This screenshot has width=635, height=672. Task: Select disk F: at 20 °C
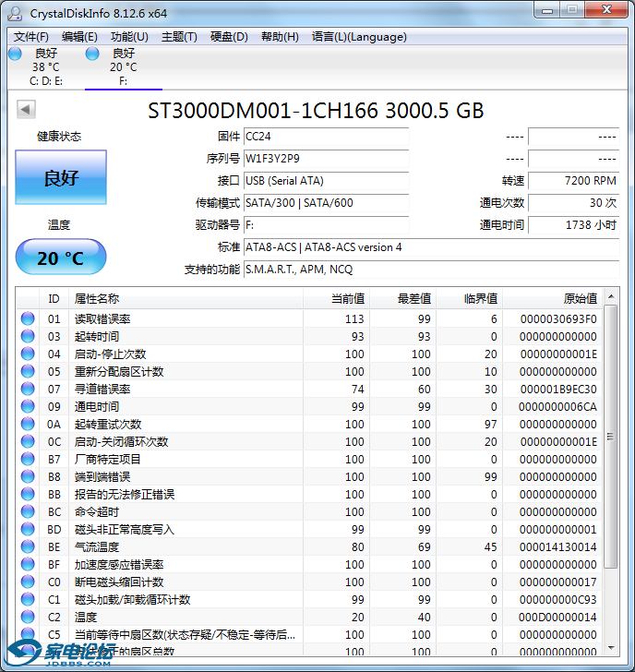(x=123, y=66)
